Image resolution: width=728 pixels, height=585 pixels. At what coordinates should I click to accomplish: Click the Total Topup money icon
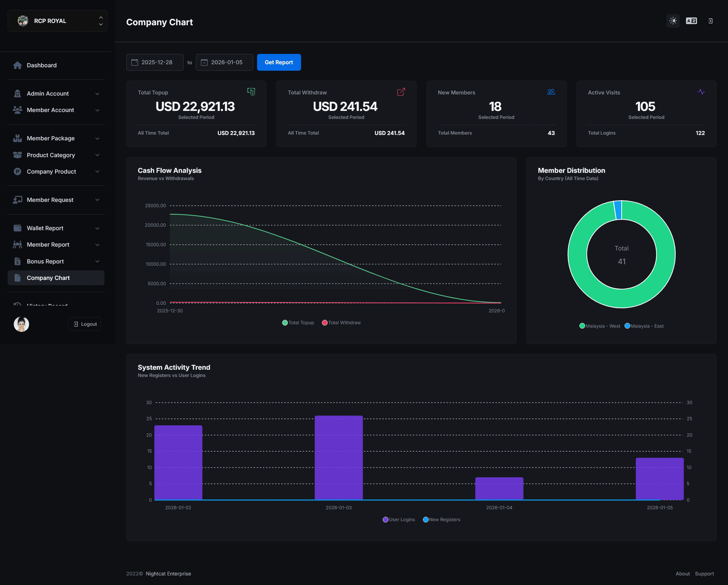click(x=251, y=92)
